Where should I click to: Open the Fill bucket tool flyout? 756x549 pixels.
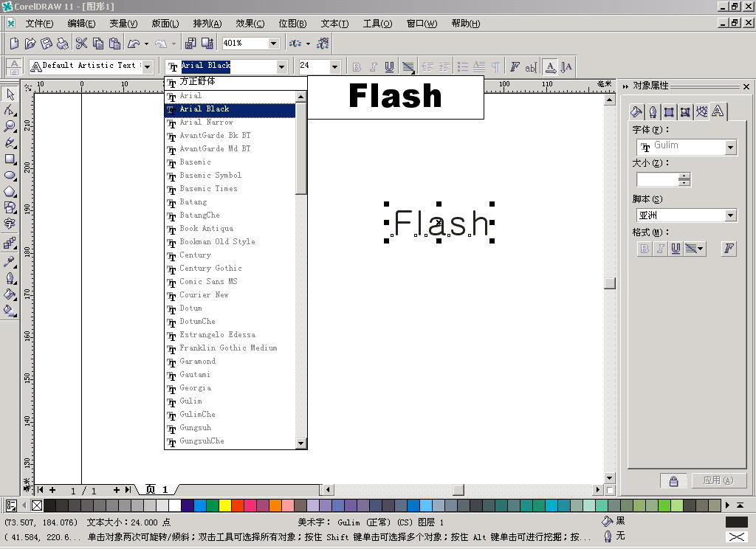pyautogui.click(x=10, y=294)
